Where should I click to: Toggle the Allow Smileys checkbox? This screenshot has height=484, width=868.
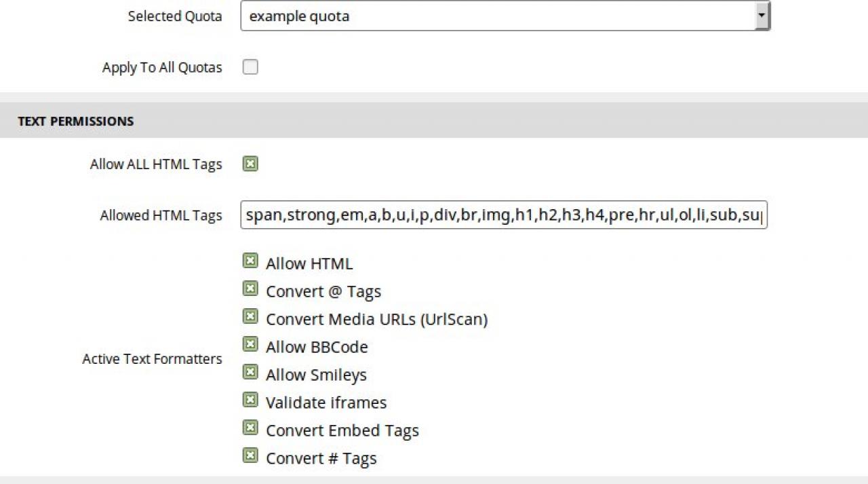click(x=250, y=373)
